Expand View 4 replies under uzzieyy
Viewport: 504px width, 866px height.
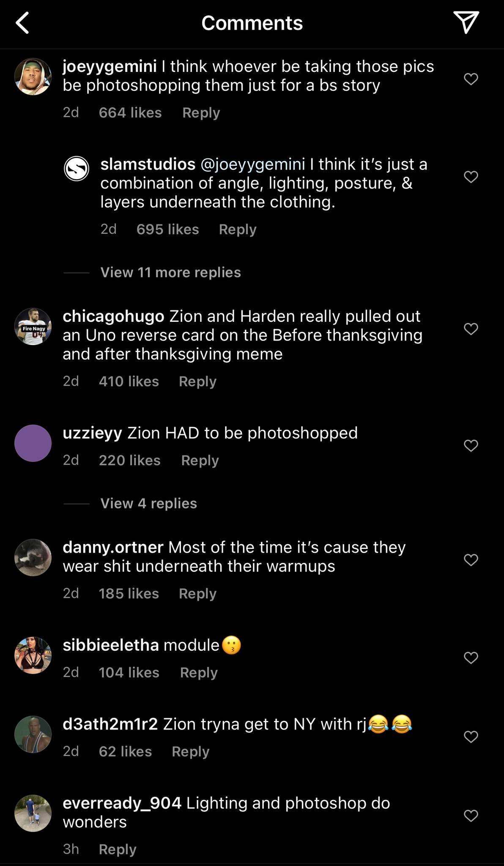[x=148, y=503]
